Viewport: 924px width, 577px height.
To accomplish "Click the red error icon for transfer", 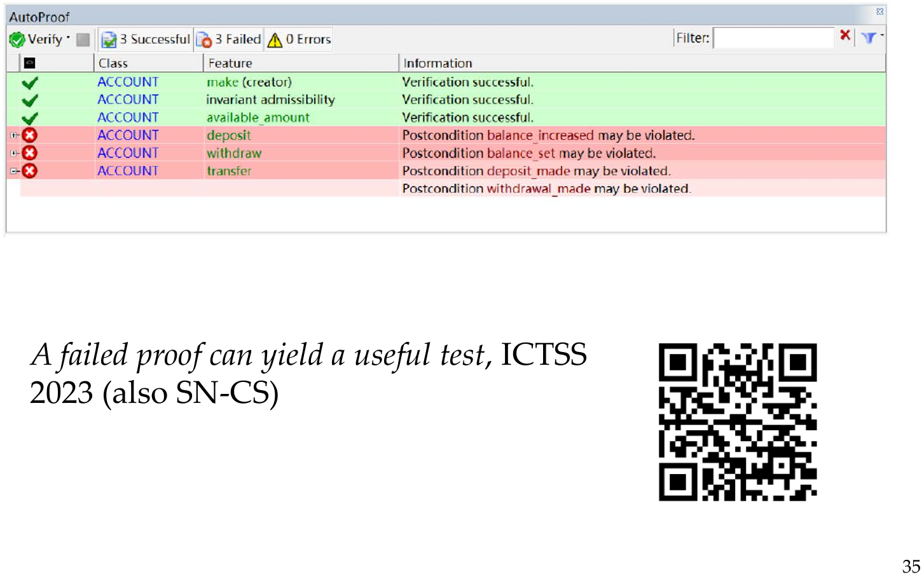I will coord(30,171).
